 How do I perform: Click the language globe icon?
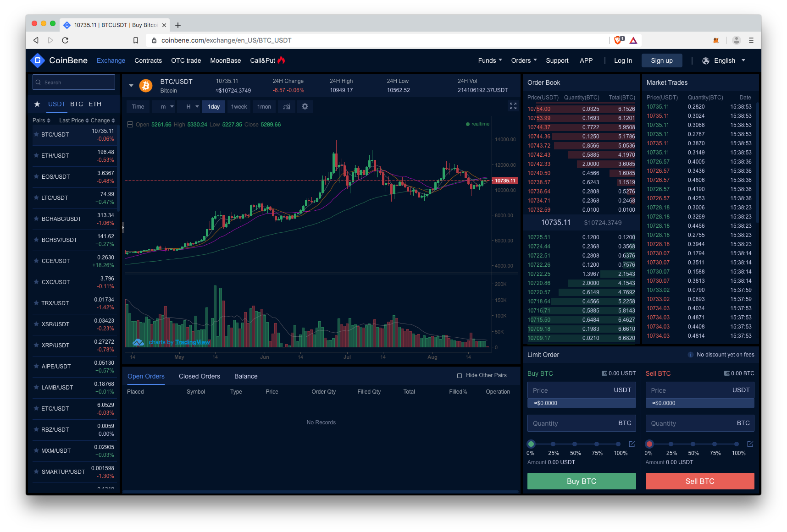[x=706, y=60]
